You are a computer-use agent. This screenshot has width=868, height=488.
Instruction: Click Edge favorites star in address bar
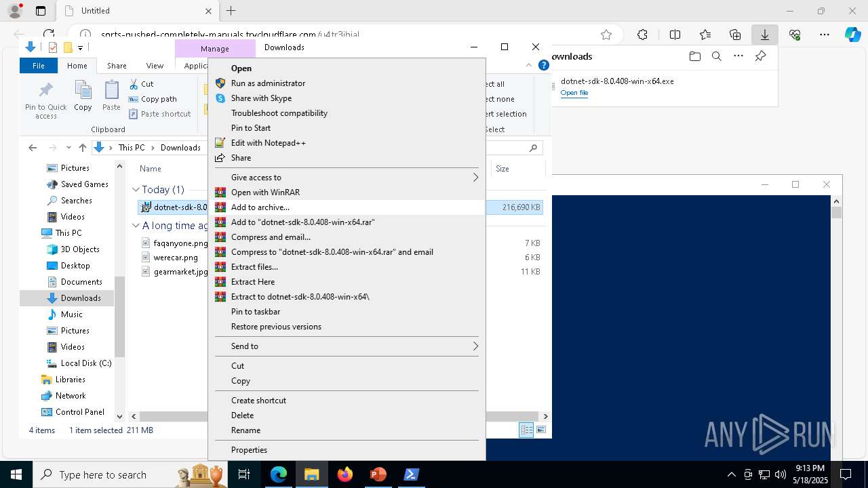606,35
